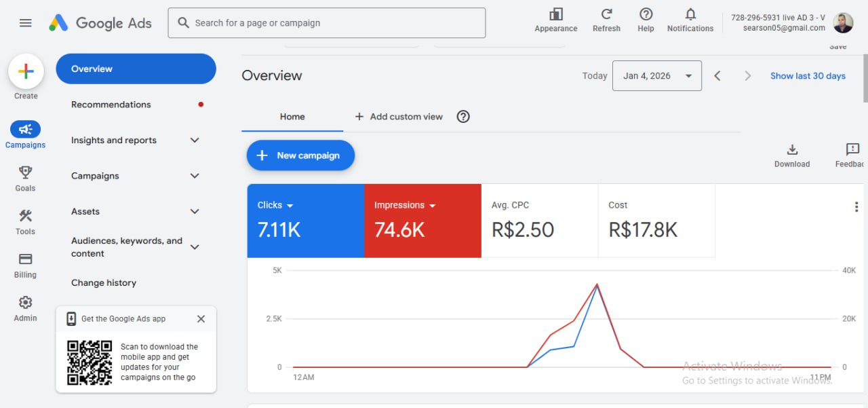Viewport: 868px width, 408px height.
Task: Click the Create plus button
Action: pos(26,72)
